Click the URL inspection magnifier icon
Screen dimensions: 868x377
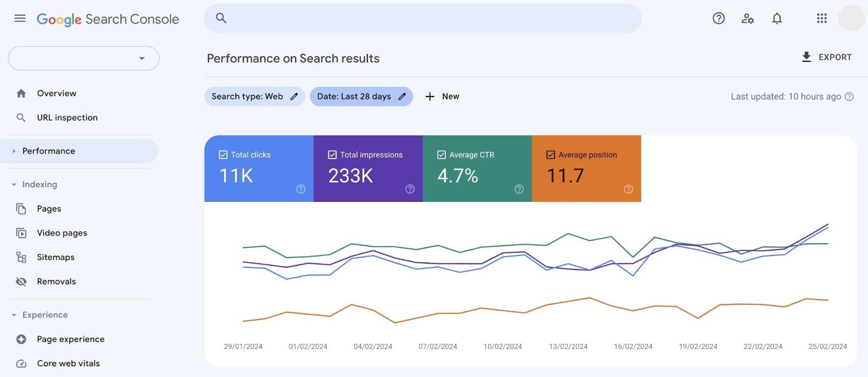21,118
